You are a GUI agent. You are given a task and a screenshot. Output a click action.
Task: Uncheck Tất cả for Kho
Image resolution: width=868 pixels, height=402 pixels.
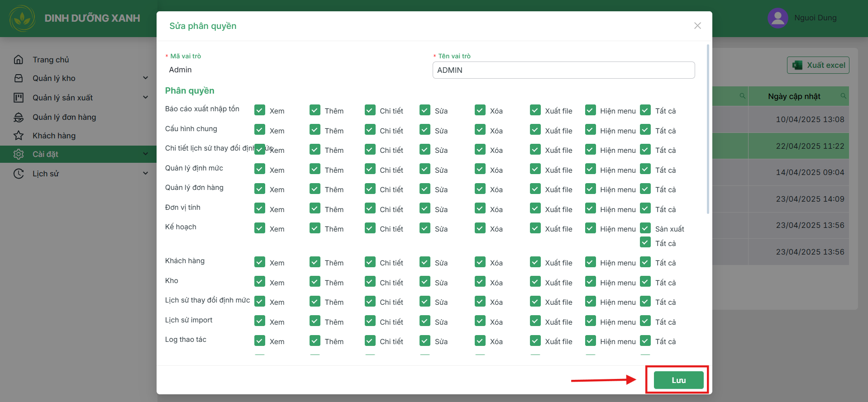[645, 282]
